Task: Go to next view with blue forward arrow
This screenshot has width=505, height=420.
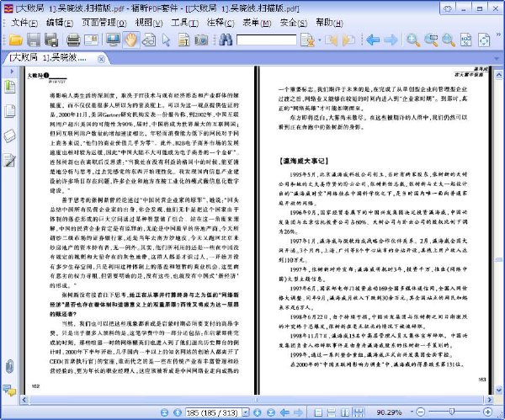Action: coord(391,40)
